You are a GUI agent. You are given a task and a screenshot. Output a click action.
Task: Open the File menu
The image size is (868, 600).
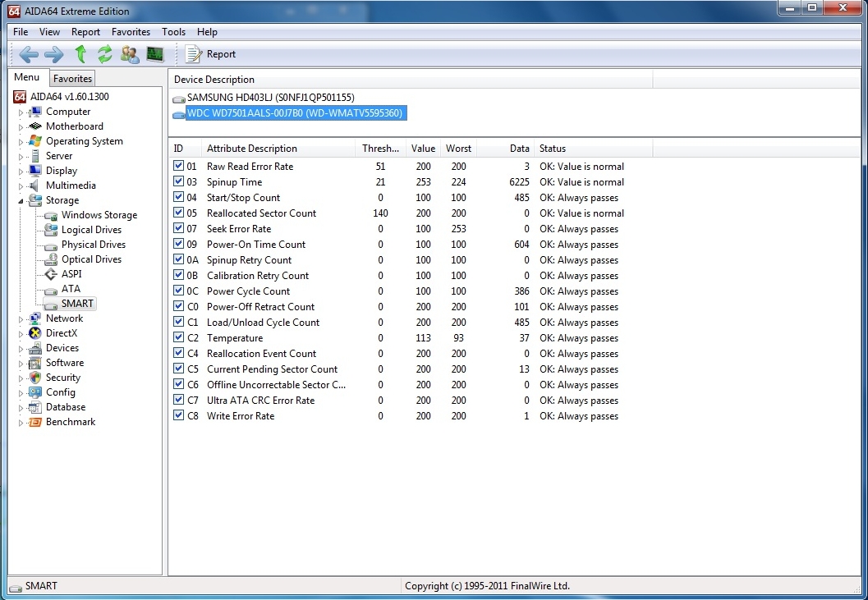pyautogui.click(x=21, y=32)
